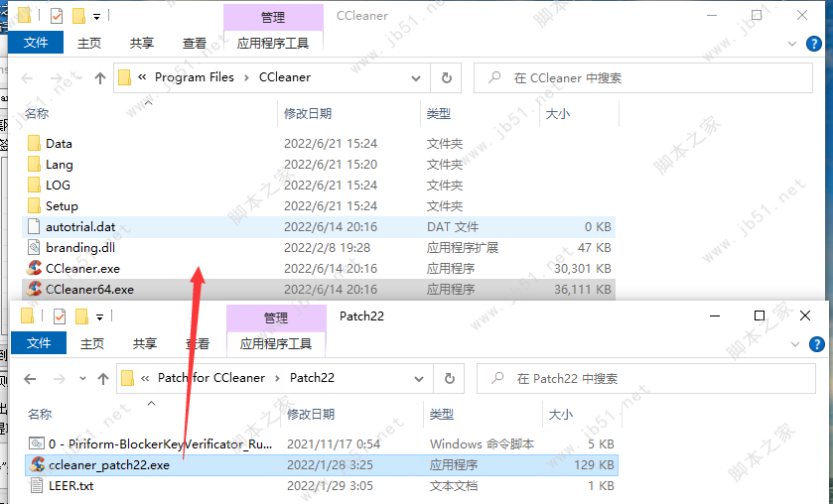
Task: Click New folder quick-access icon in Patch22 window
Action: (81, 316)
